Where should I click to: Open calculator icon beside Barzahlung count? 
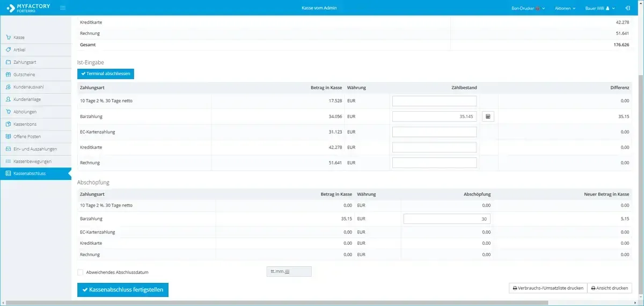pyautogui.click(x=488, y=116)
